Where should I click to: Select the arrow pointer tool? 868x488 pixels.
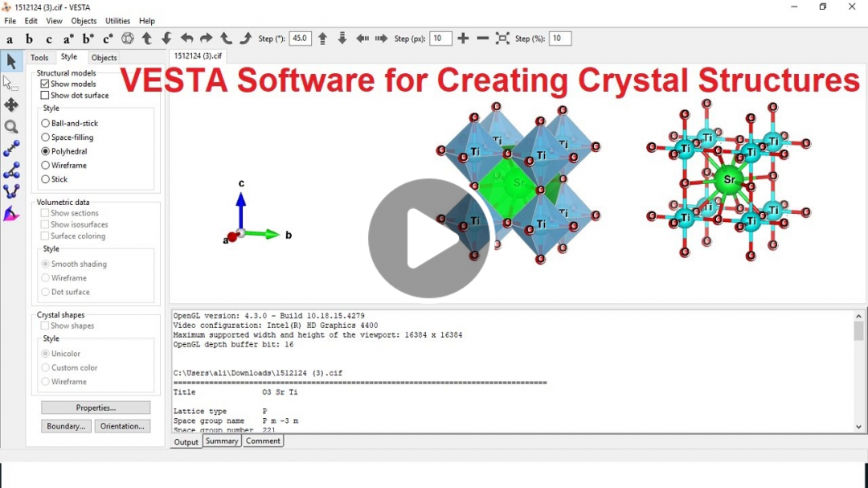(x=11, y=61)
